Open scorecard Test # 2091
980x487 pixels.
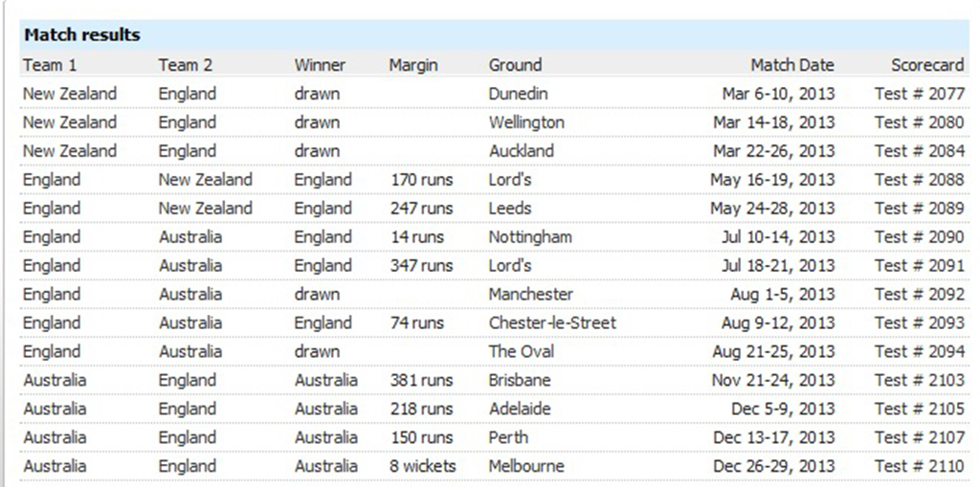[920, 266]
